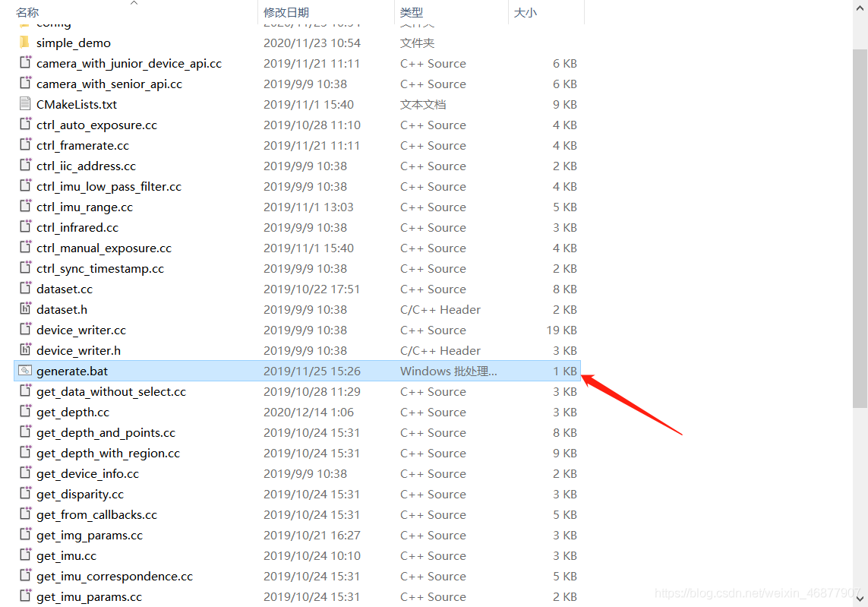Click the Windows 批处理 type cell
Screen dimensions: 868x607
click(448, 371)
